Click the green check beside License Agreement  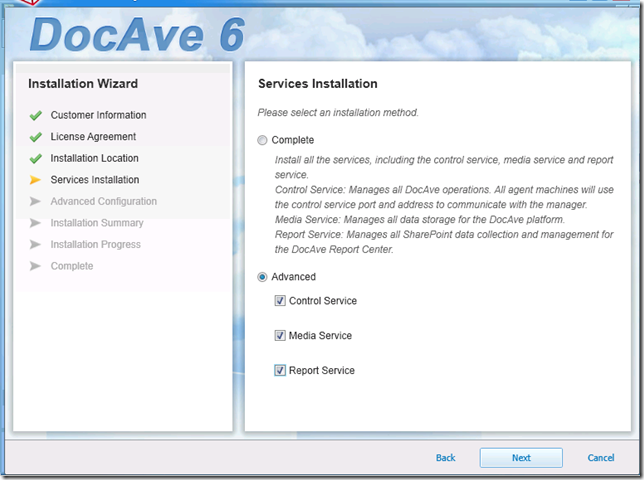tap(36, 137)
